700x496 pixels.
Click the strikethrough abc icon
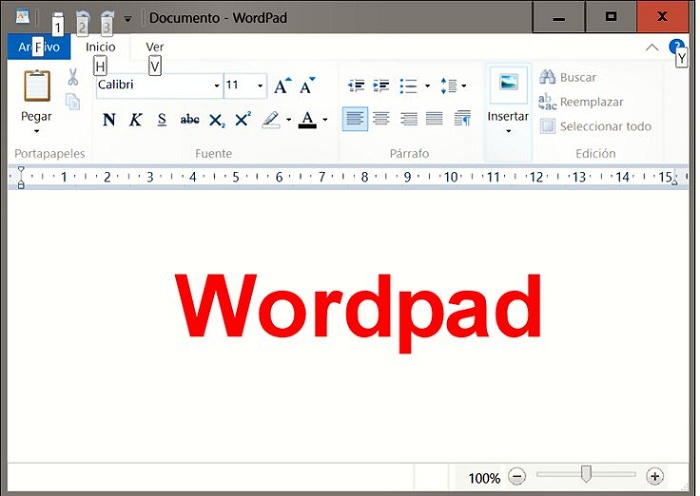[x=189, y=120]
